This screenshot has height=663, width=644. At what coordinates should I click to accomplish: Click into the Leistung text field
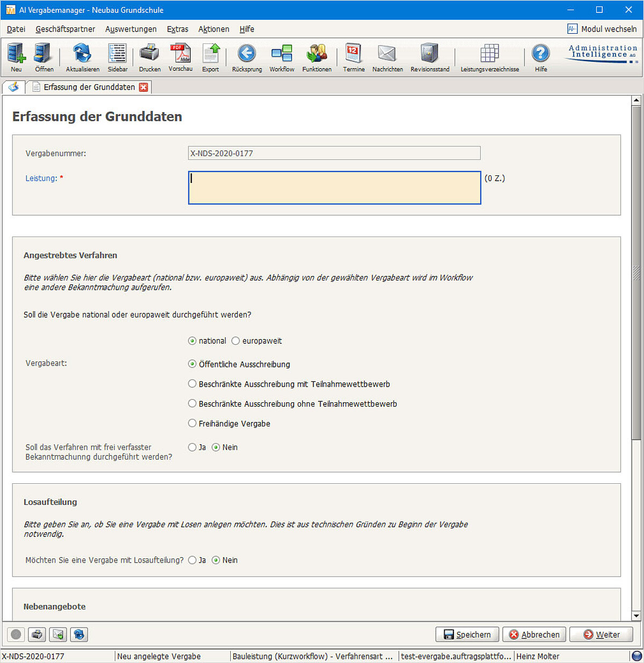click(334, 188)
